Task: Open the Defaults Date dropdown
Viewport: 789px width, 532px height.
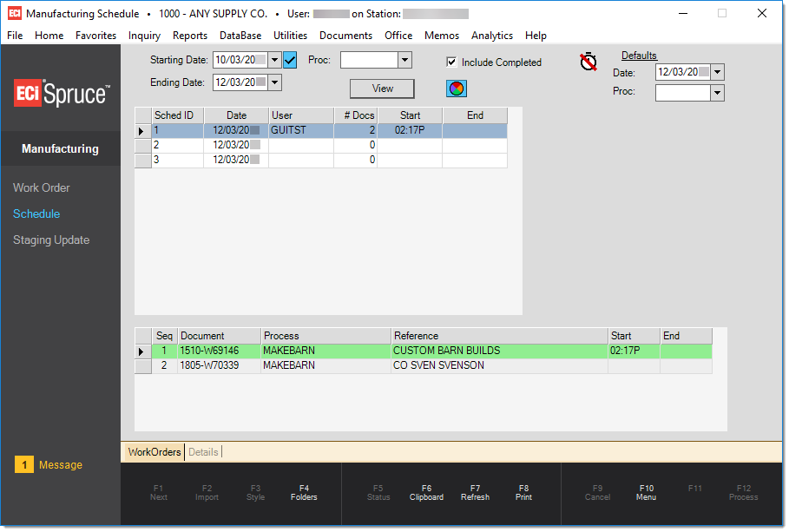Action: coord(718,72)
